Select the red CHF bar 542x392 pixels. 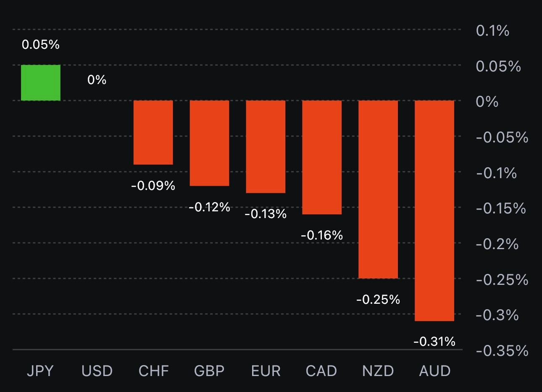[x=153, y=132]
